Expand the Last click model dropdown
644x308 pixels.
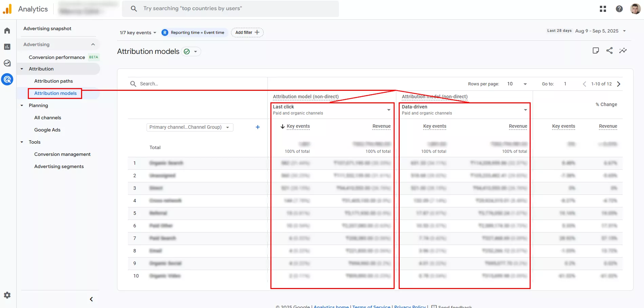point(389,110)
